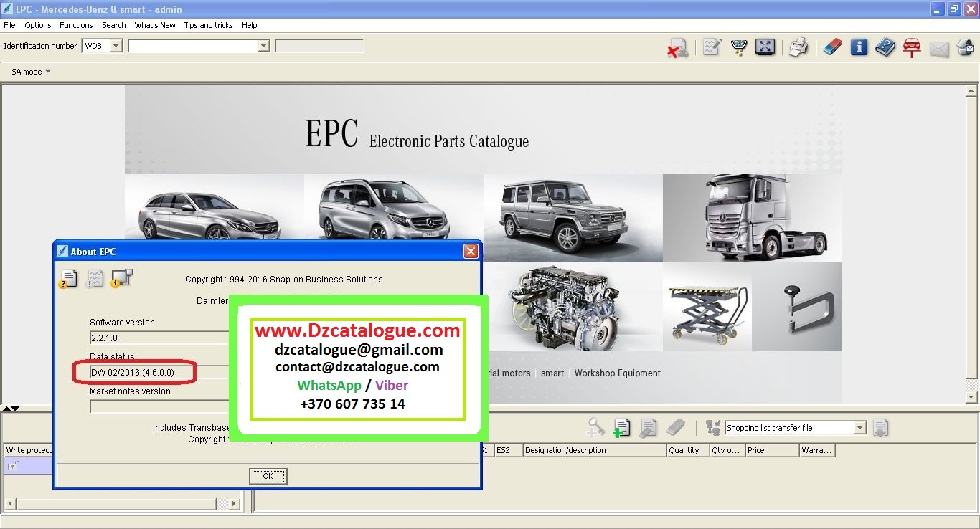
Task: Click the download document icon after the transfer dropdown
Action: pos(881,428)
